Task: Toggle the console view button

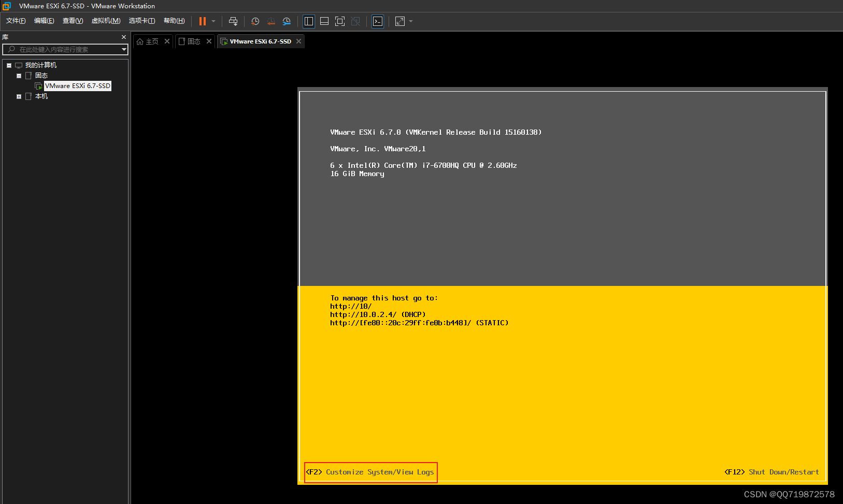Action: coord(378,21)
